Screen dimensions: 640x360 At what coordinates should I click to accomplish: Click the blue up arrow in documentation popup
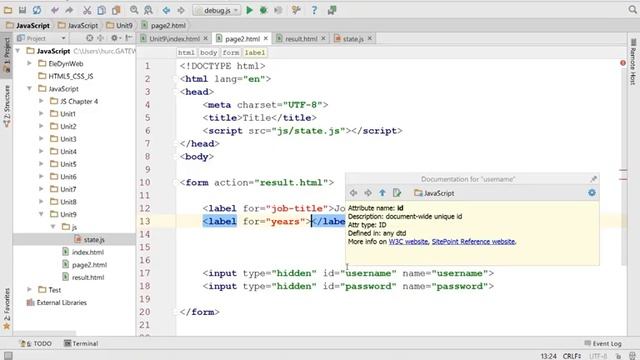tap(382, 193)
